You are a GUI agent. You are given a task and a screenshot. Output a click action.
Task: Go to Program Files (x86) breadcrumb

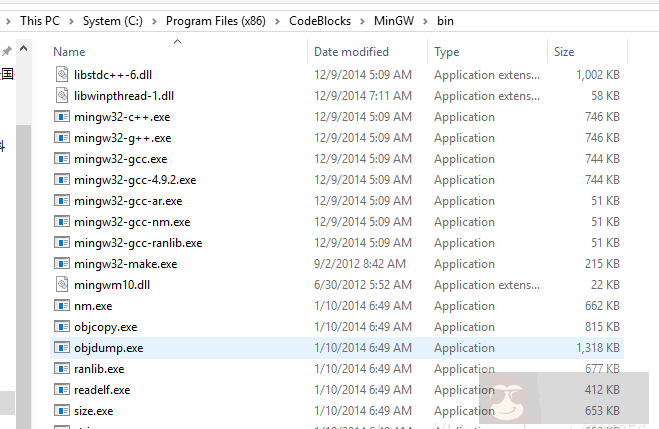pyautogui.click(x=216, y=21)
